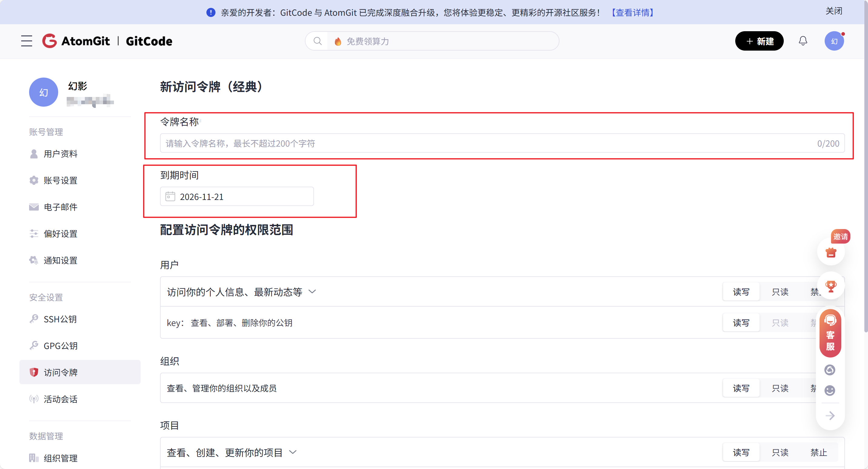Select 只读 for personal info permission
868x469 pixels.
pos(780,292)
